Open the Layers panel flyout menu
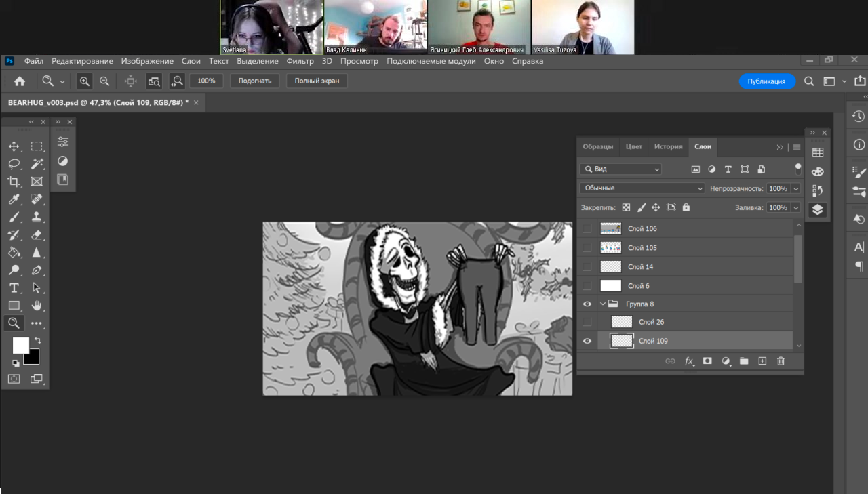Screen dimensions: 868x494 click(797, 147)
